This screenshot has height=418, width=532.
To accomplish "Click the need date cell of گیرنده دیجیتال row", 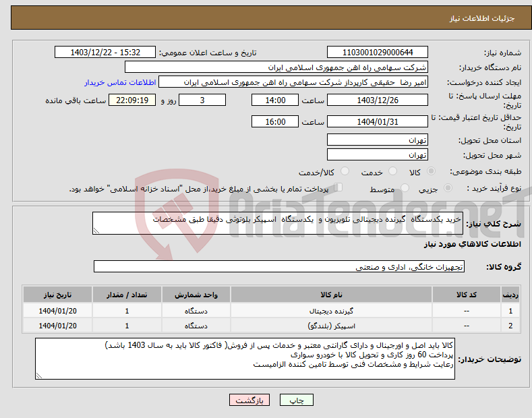I will click(x=58, y=311).
